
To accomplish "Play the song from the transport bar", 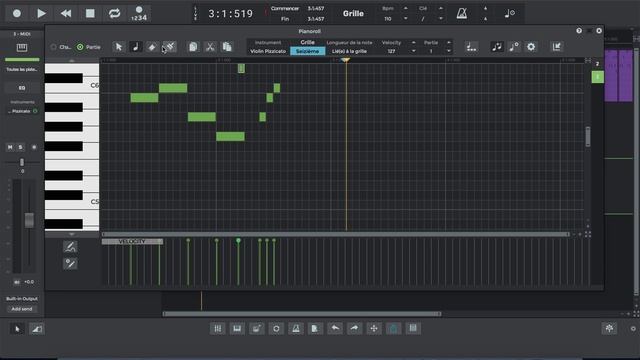I will 41,13.
